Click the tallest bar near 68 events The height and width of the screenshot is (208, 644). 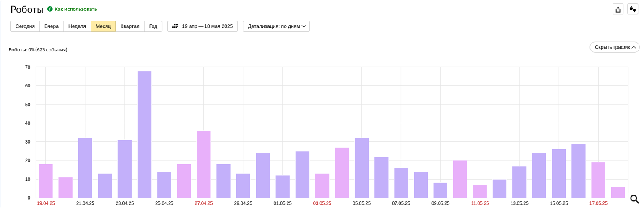(144, 134)
